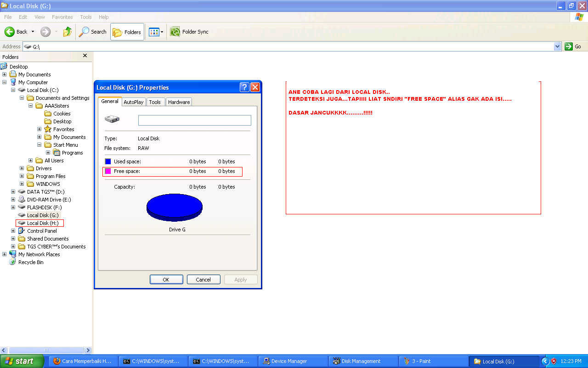Toggle the Folders pane button
The height and width of the screenshot is (368, 588).
click(x=127, y=32)
